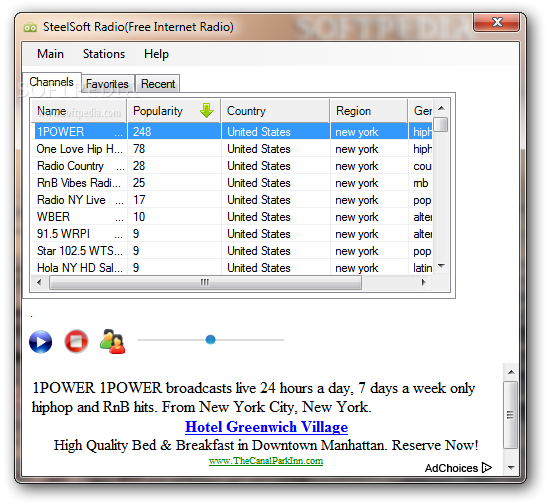
Task: Click the horizontal scrollbar right arrow
Action: coord(424,282)
